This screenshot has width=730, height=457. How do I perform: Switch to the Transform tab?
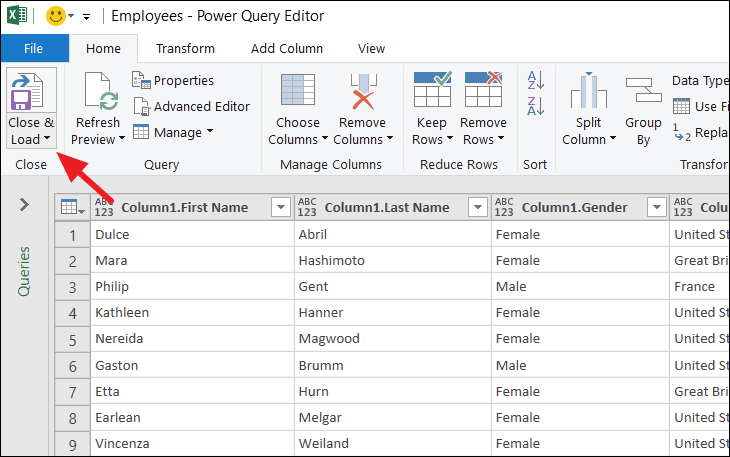coord(185,48)
